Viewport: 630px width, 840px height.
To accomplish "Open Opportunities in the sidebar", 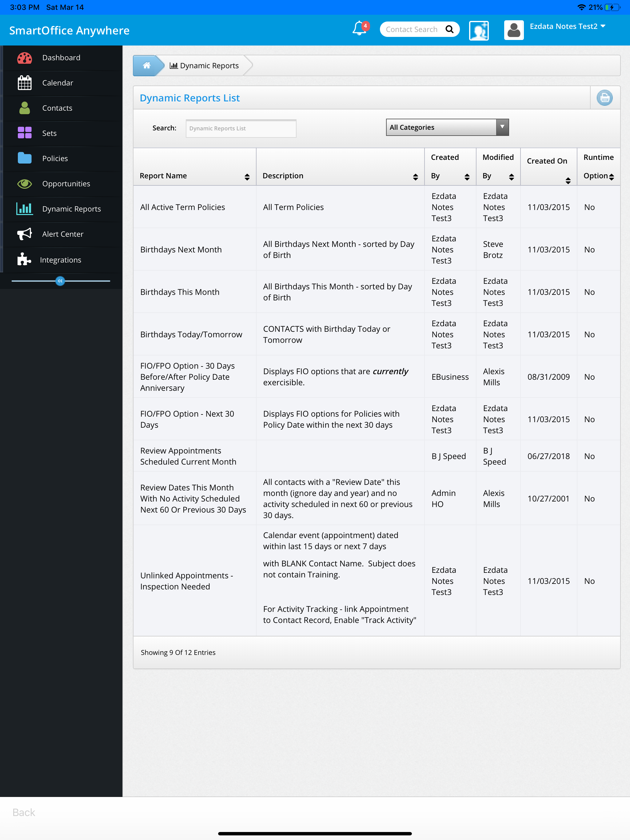I will (61, 184).
